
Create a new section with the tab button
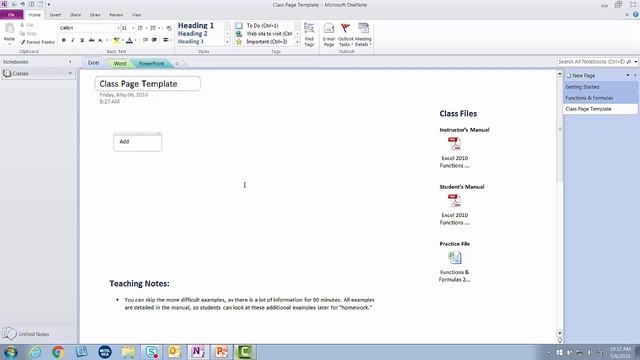pos(177,64)
